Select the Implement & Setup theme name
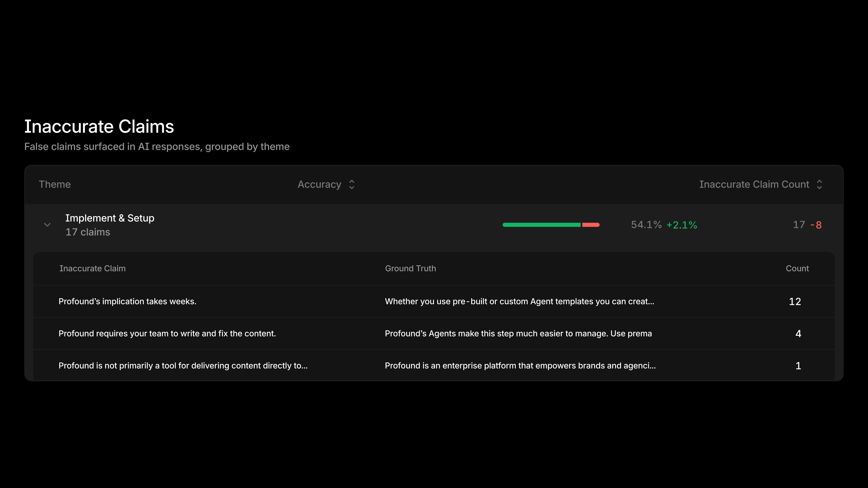The width and height of the screenshot is (868, 488). point(110,218)
